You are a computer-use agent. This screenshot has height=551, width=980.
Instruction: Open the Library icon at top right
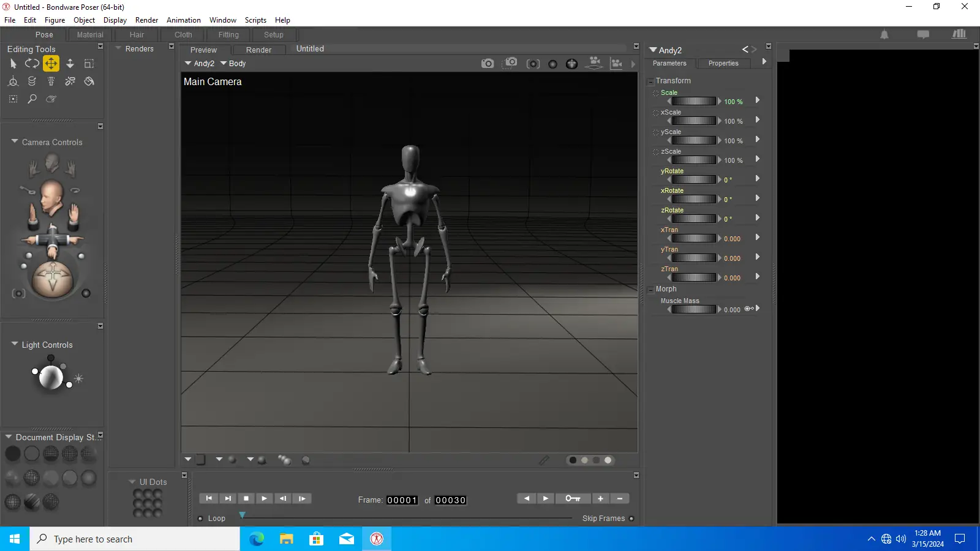click(x=959, y=34)
